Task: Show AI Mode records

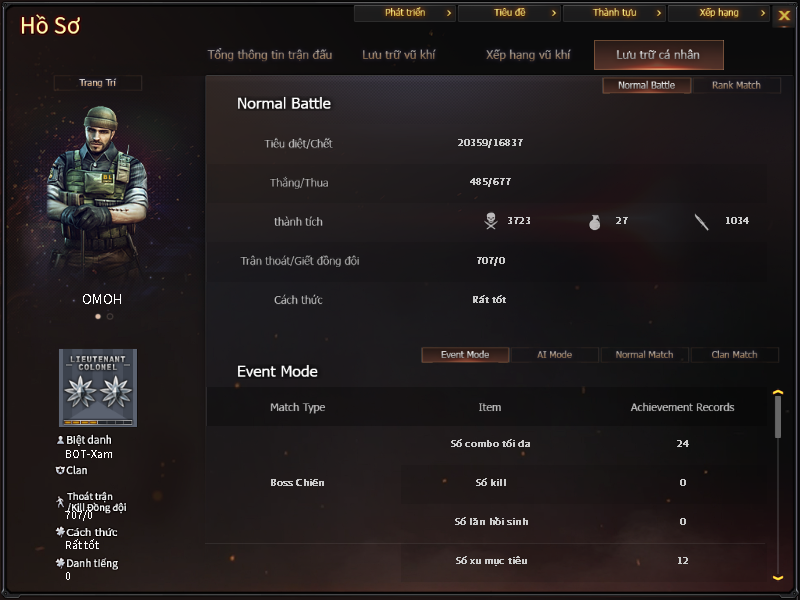Action: pos(555,355)
